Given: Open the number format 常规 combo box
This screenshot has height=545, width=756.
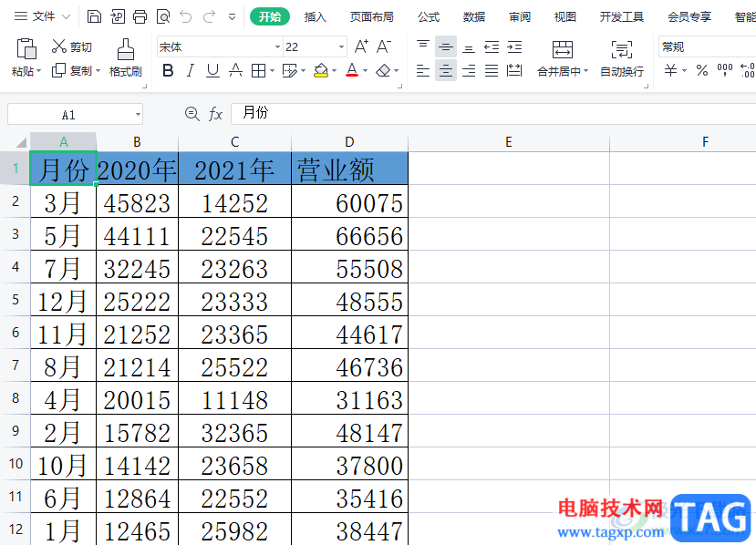Looking at the screenshot, I should tap(707, 46).
